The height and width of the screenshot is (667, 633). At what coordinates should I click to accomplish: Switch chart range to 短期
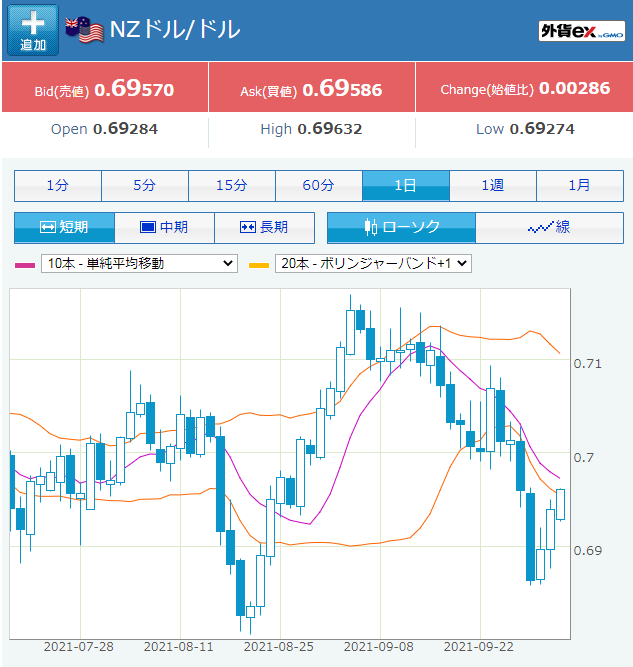(x=64, y=228)
